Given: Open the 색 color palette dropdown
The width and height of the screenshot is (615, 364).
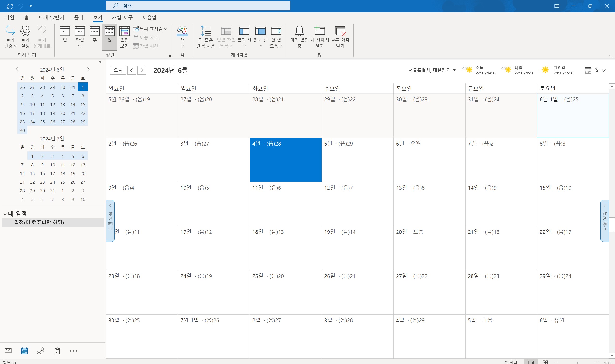Looking at the screenshot, I should [x=182, y=37].
